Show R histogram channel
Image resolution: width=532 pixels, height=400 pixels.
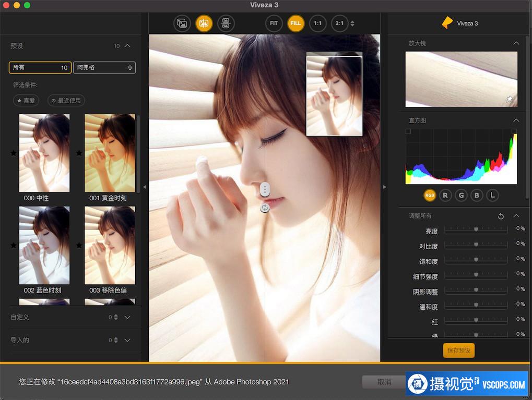point(445,195)
